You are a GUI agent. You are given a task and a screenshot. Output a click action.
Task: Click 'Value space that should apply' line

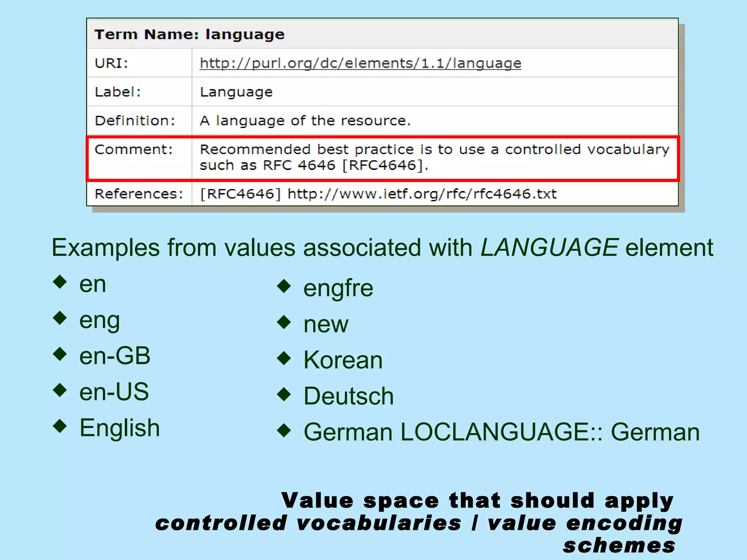(x=477, y=501)
